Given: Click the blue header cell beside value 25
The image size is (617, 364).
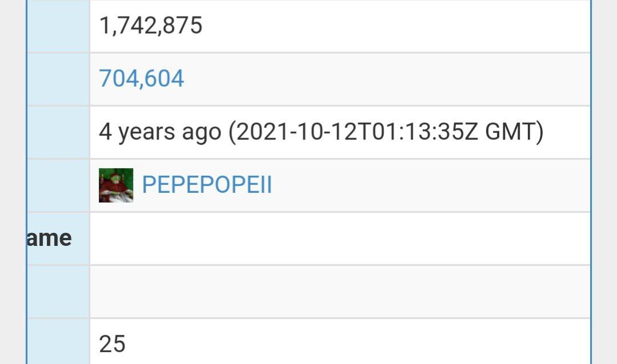Looking at the screenshot, I should [x=59, y=342].
